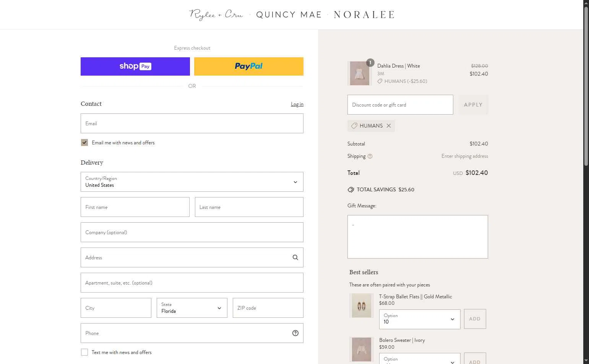The image size is (589, 364).
Task: Focus the ZIP code field
Action: [268, 308]
